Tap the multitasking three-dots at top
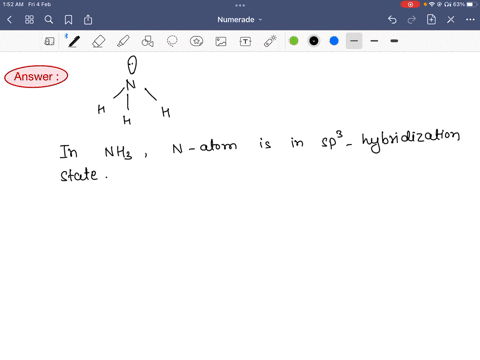 pyautogui.click(x=240, y=5)
